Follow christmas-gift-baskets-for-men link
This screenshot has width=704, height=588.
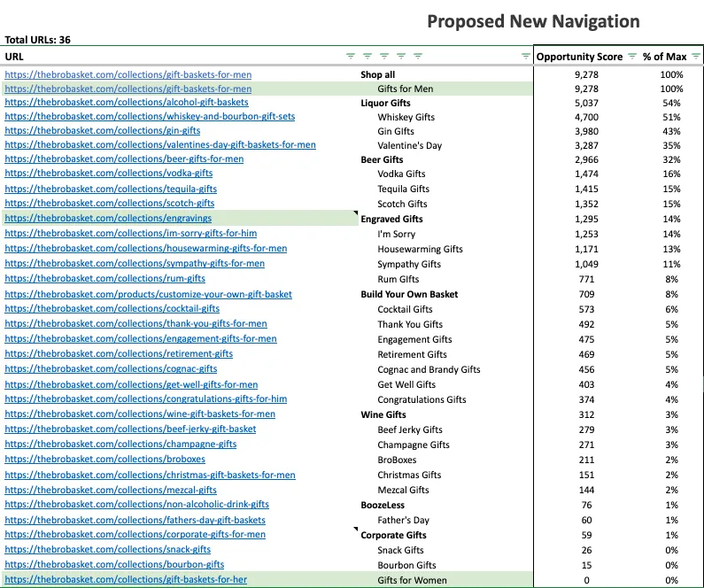150,475
